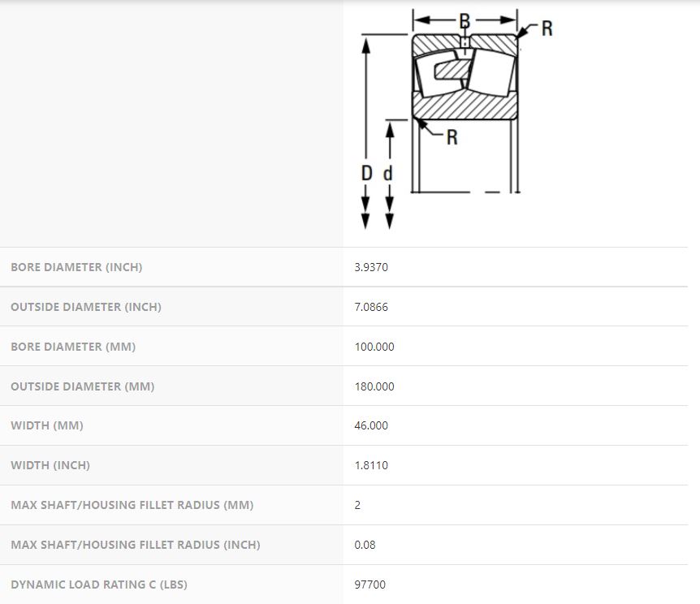The height and width of the screenshot is (604, 700).
Task: Click the 100.000 bore diameter value
Action: (374, 347)
